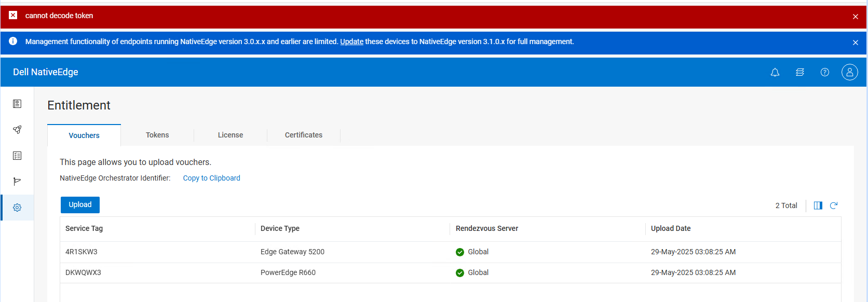Toggle column chooser icon above table
This screenshot has height=302, width=868.
pyautogui.click(x=818, y=205)
